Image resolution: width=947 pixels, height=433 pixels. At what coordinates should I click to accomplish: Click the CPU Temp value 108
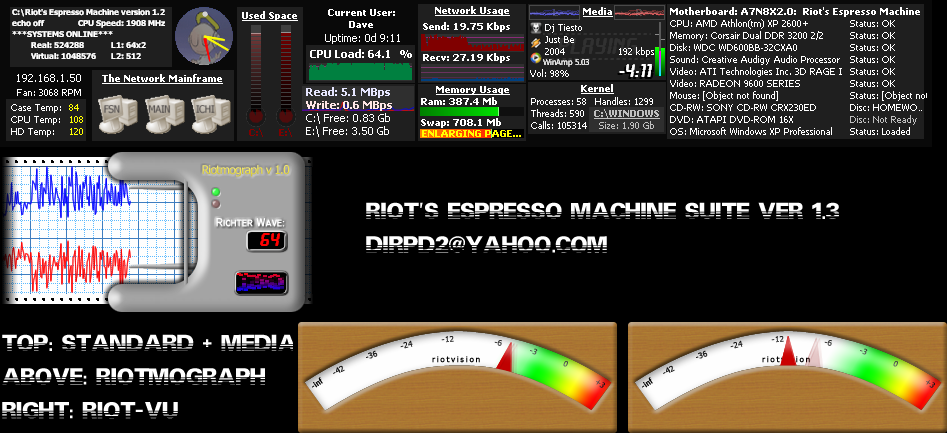(x=76, y=120)
